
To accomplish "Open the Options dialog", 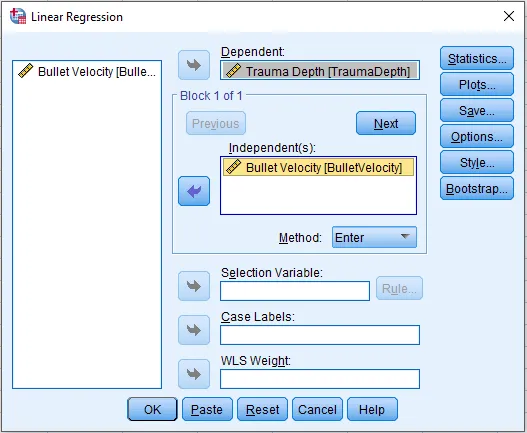I will coord(477,136).
